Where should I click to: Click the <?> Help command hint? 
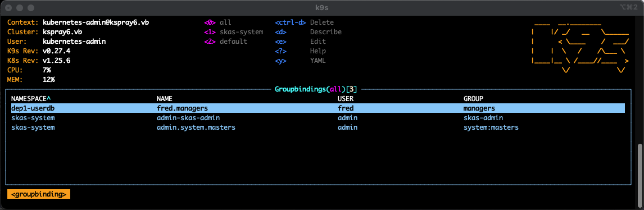(x=300, y=51)
